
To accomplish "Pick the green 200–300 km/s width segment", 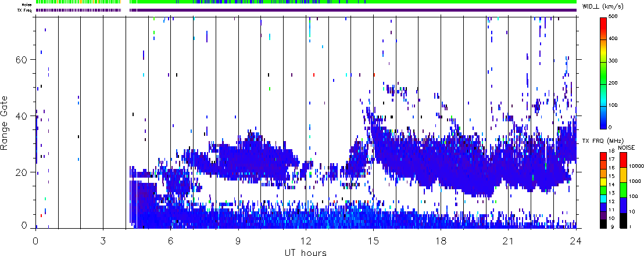I will pyautogui.click(x=604, y=74).
